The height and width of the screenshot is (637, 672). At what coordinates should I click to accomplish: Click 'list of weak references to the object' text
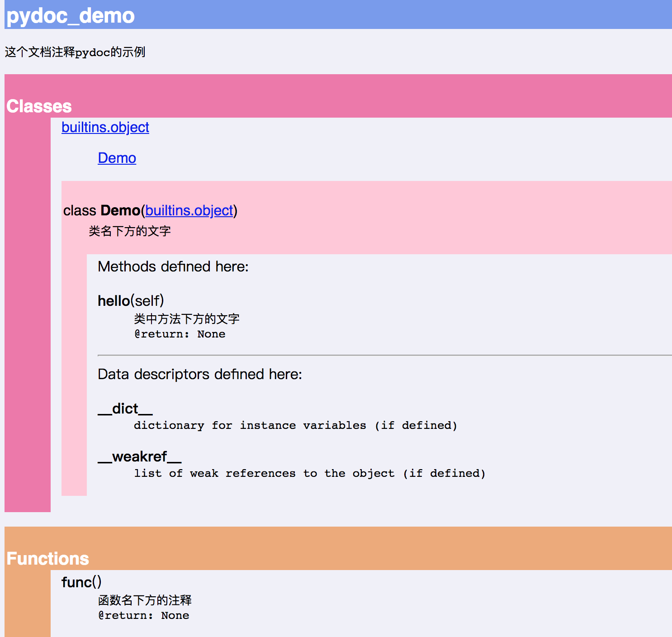coord(264,474)
